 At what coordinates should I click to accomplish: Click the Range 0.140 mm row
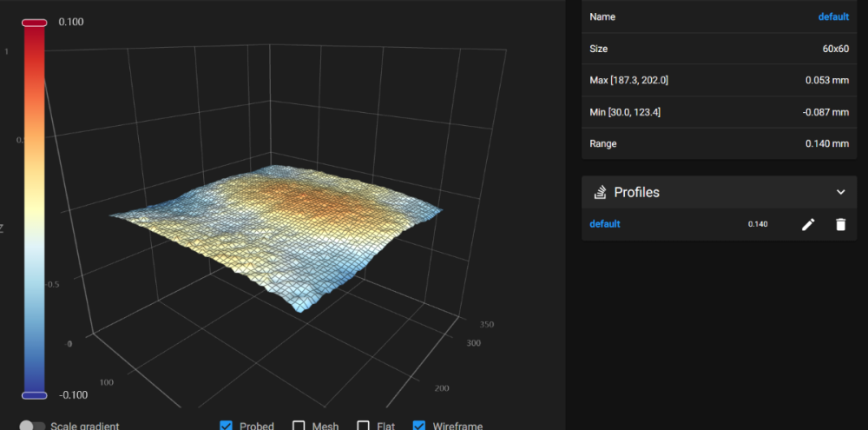[x=719, y=143]
